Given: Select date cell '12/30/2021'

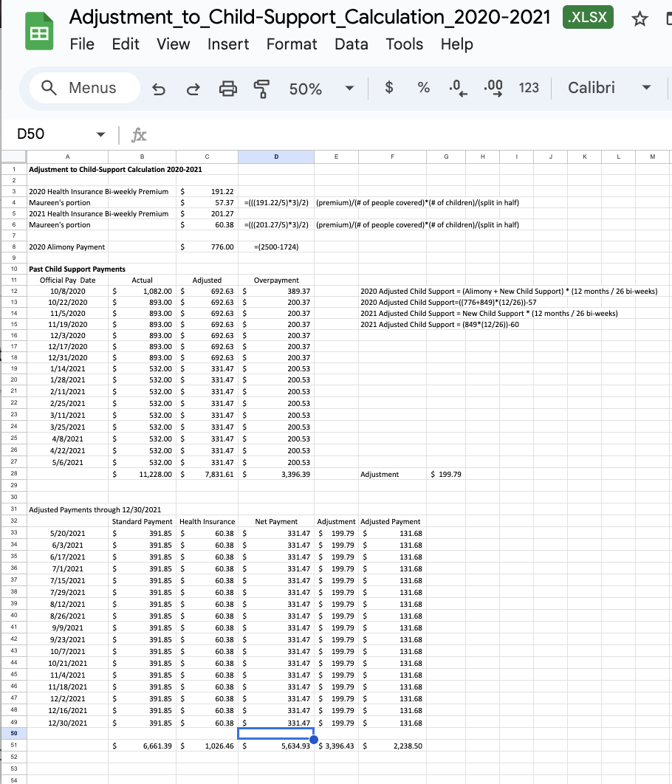Looking at the screenshot, I should tap(67, 723).
